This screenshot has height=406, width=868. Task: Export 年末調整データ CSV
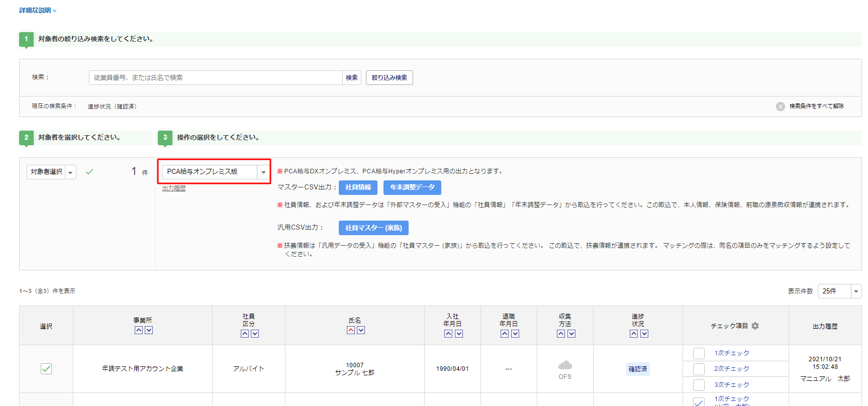tap(412, 187)
